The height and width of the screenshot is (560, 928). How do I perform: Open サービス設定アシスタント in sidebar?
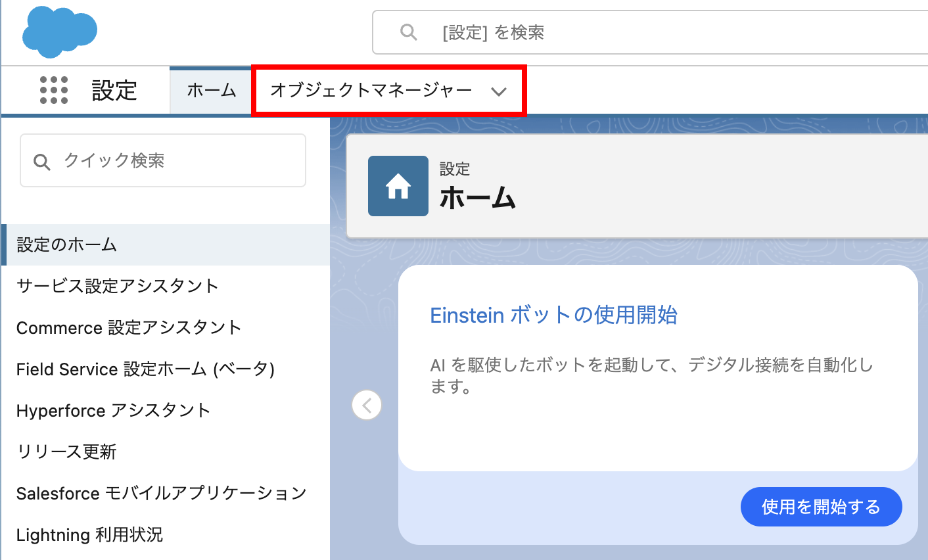coord(117,286)
